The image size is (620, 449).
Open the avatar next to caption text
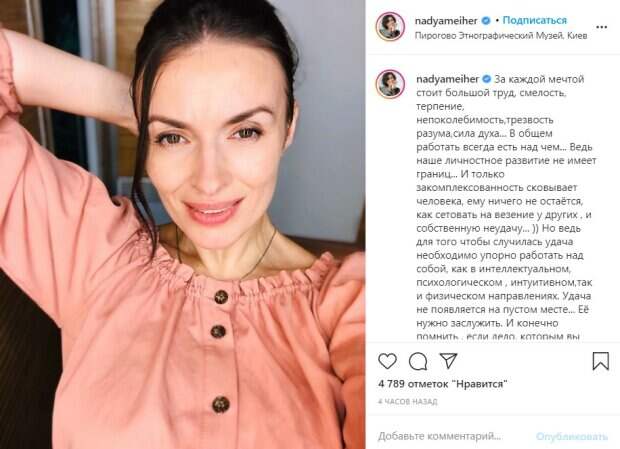point(390,84)
